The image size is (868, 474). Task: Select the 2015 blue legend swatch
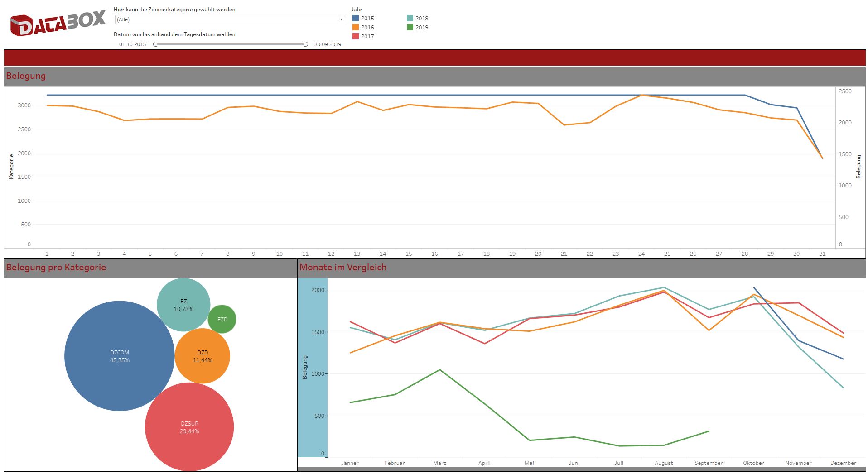pos(356,19)
